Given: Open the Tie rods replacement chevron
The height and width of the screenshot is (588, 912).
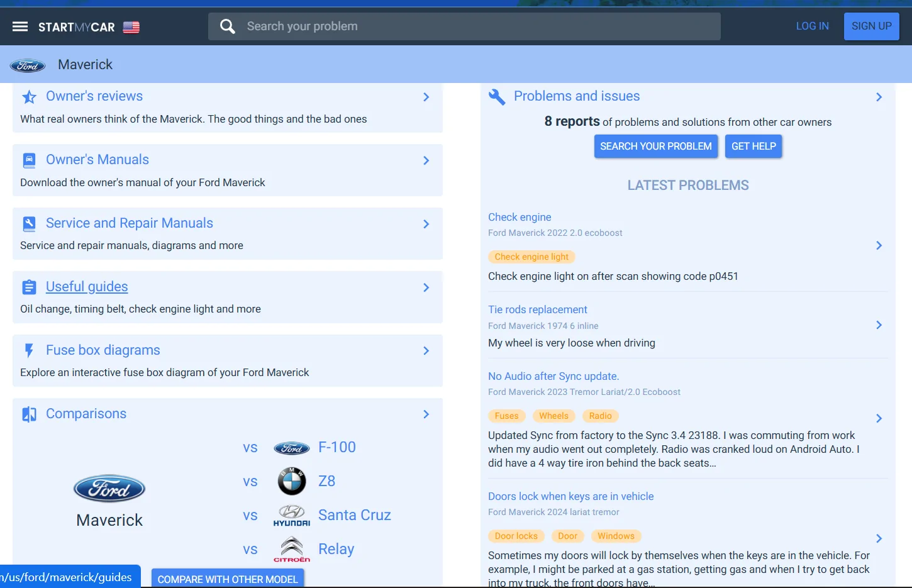Looking at the screenshot, I should pos(879,325).
